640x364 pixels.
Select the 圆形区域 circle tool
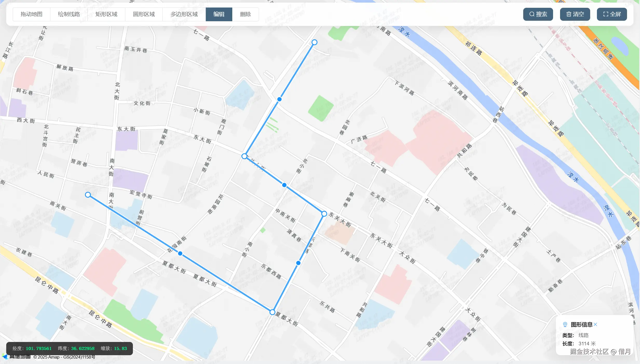(x=144, y=14)
